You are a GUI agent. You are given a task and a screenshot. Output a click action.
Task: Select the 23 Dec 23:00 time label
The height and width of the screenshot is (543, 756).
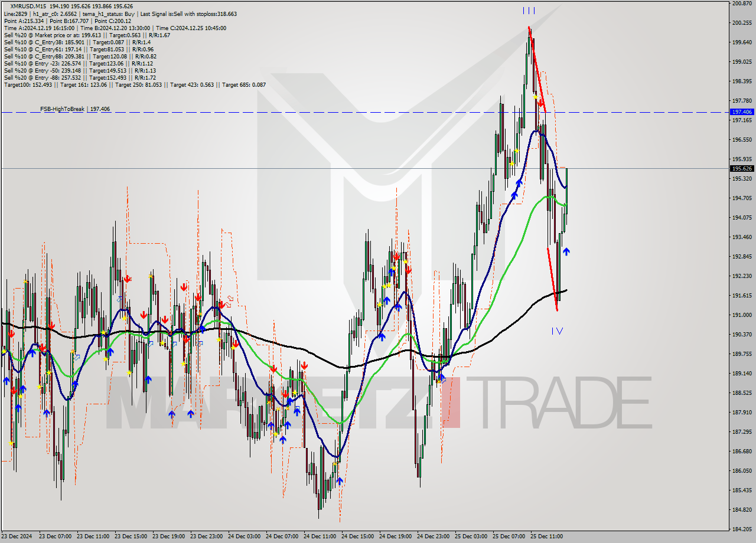(206, 537)
